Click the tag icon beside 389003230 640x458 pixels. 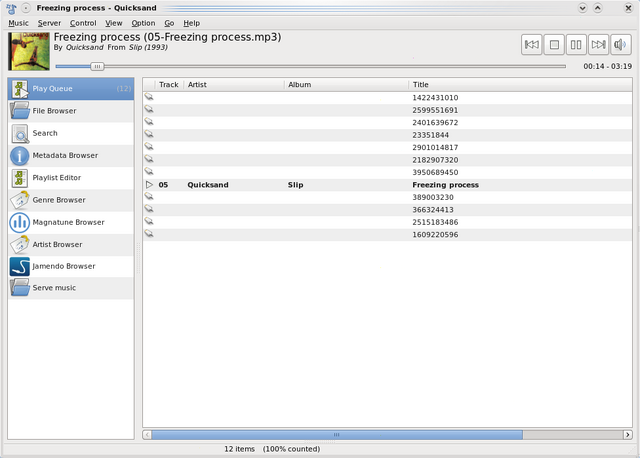149,196
